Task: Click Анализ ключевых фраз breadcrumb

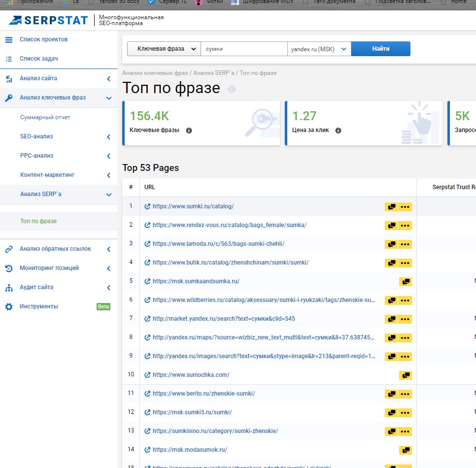Action: click(155, 73)
